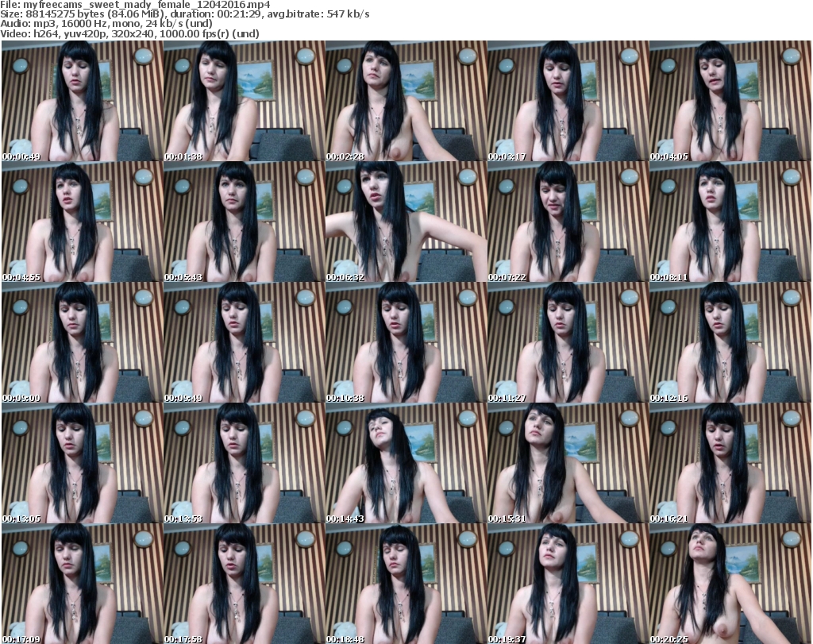Screen dimensions: 813x644
Task: Click the final frame at 00:20:25
Action: 730,584
